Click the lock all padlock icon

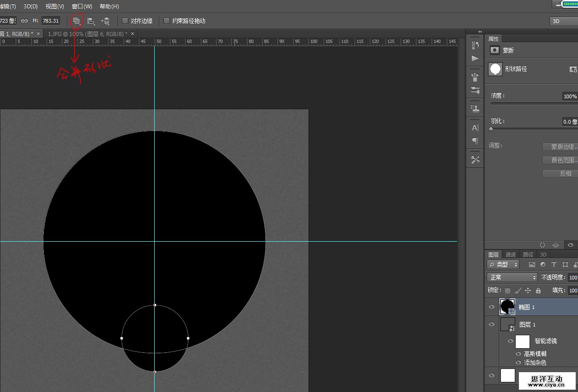538,291
